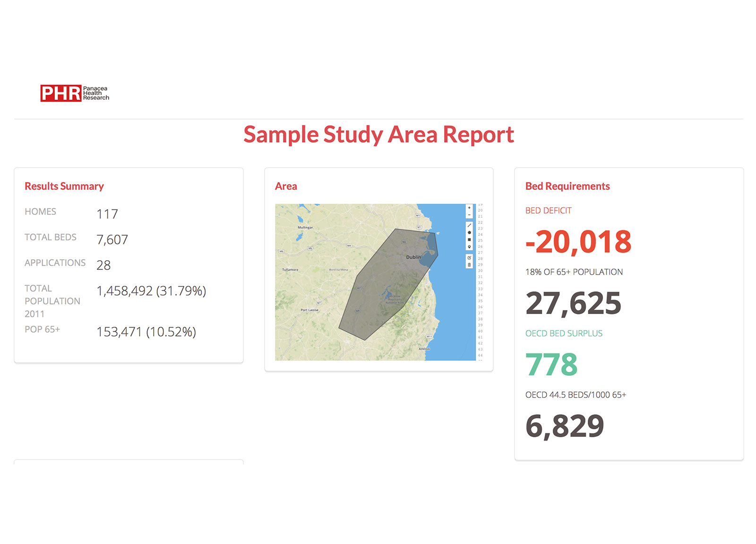This screenshot has height=544, width=756.
Task: Zoom in on the map
Action: click(469, 208)
